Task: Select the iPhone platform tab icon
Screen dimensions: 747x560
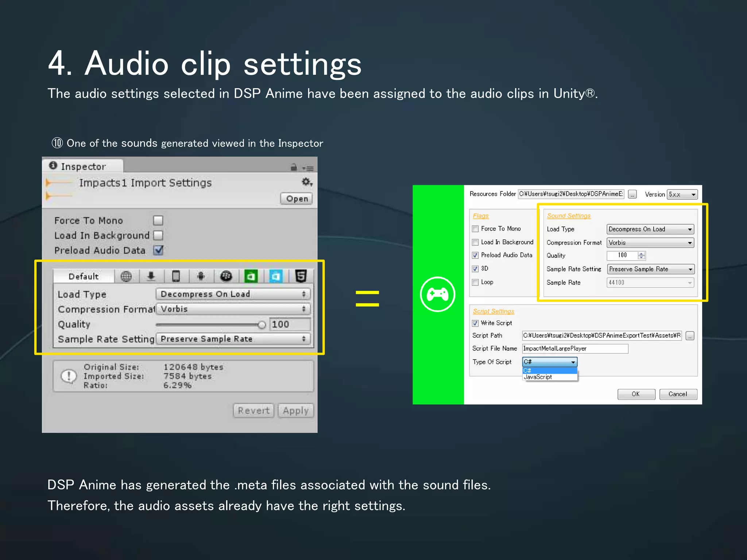Action: (x=176, y=276)
